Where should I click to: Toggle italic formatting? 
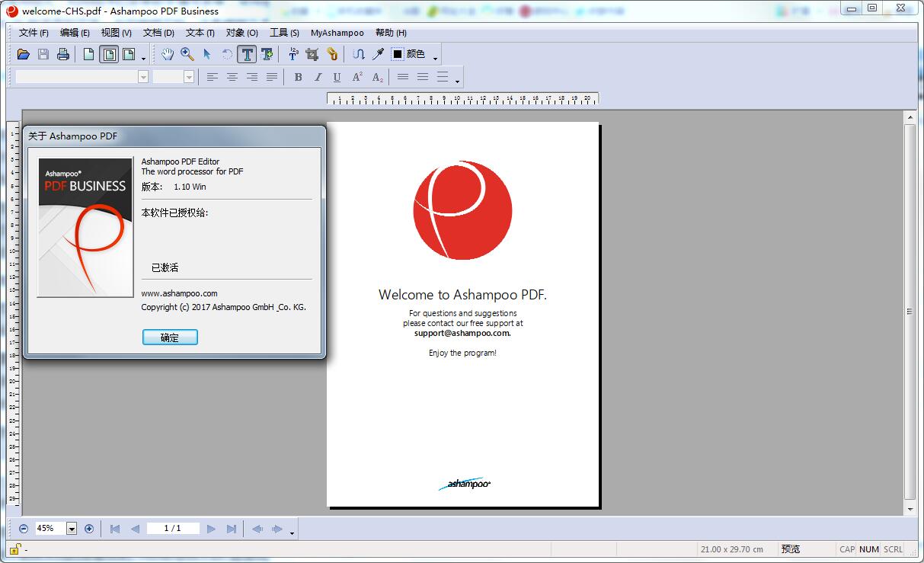pyautogui.click(x=318, y=77)
